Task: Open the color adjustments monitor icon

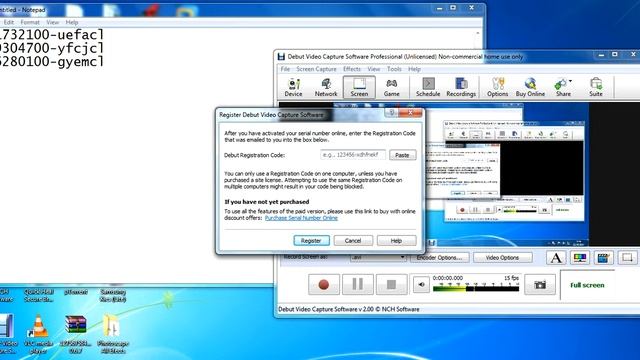Action: pyautogui.click(x=580, y=258)
